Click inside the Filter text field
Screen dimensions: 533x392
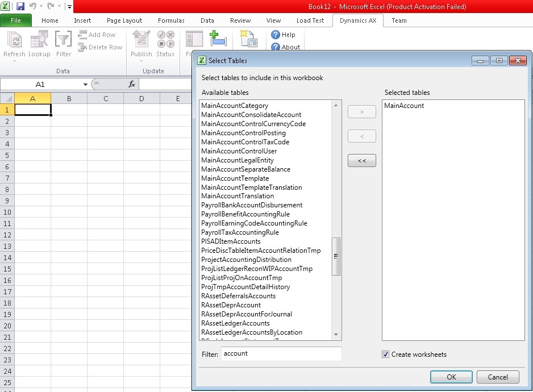pyautogui.click(x=281, y=353)
